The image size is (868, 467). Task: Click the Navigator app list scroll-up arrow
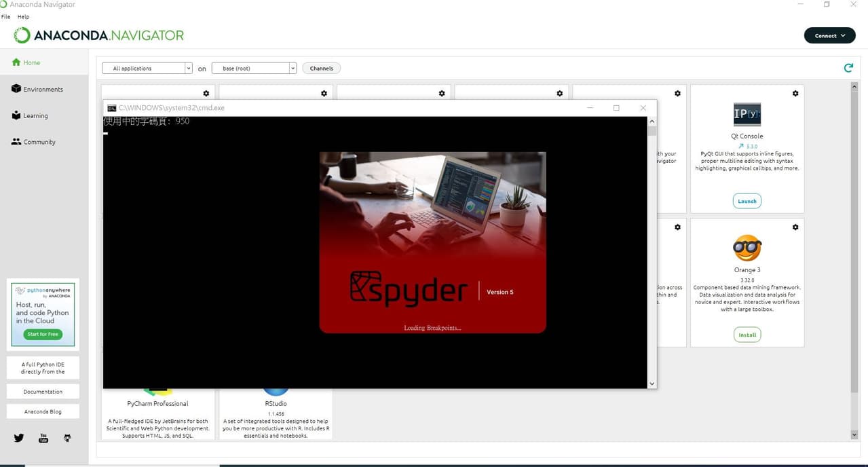point(854,86)
